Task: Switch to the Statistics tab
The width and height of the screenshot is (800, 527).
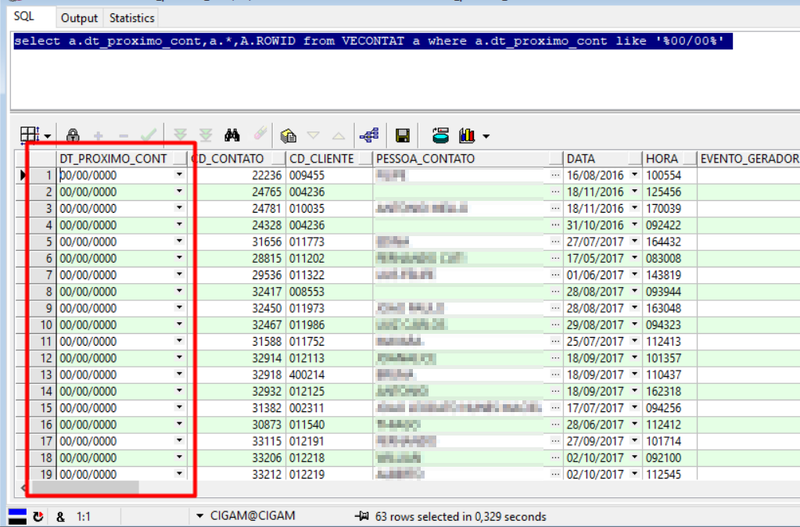Action: 132,18
